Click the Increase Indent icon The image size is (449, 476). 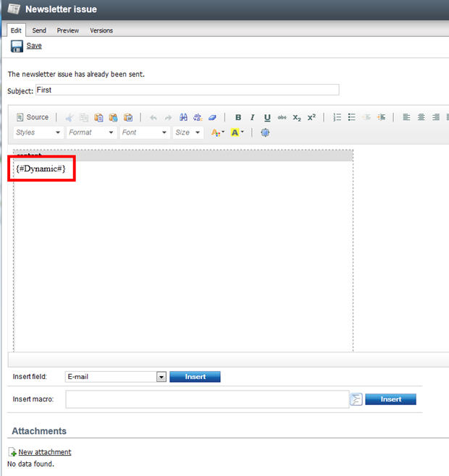click(x=381, y=117)
